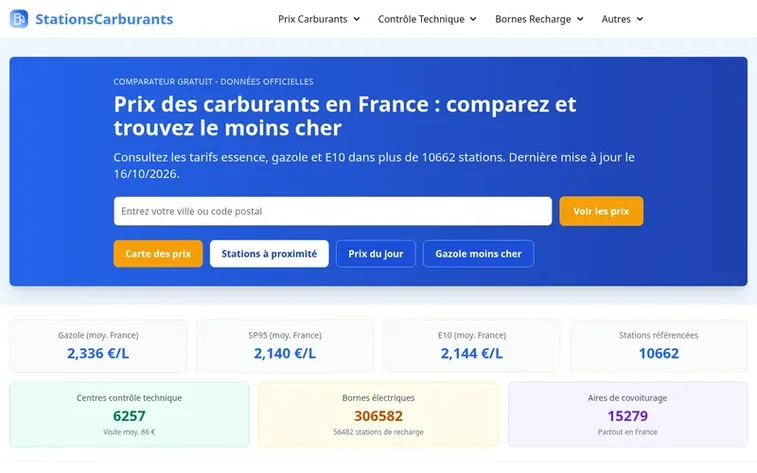Viewport: 757px width, 473px height.
Task: Open the Contrôle Technique menu
Action: click(427, 19)
